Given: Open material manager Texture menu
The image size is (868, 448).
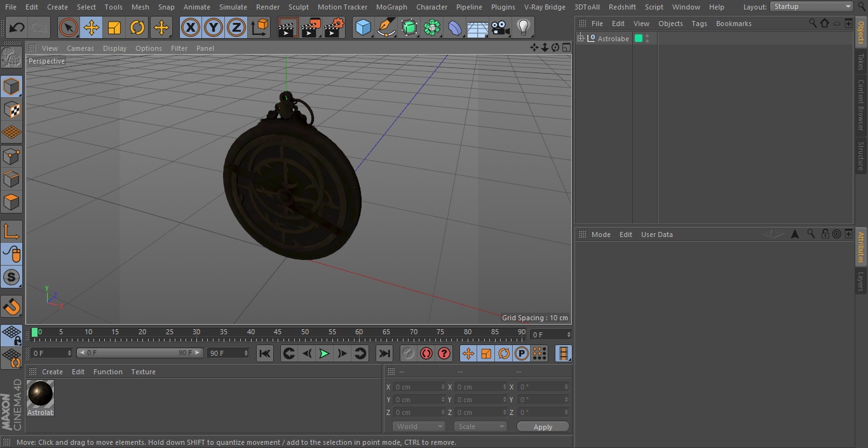Looking at the screenshot, I should point(143,372).
